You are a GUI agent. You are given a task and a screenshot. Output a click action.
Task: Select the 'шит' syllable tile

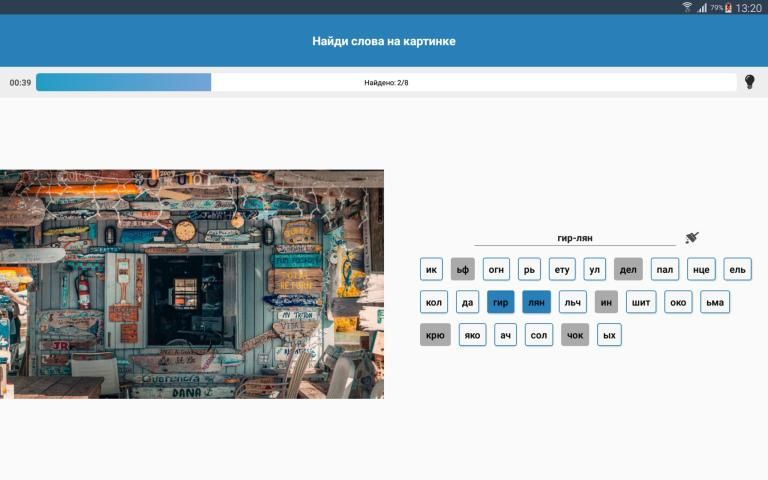(641, 302)
